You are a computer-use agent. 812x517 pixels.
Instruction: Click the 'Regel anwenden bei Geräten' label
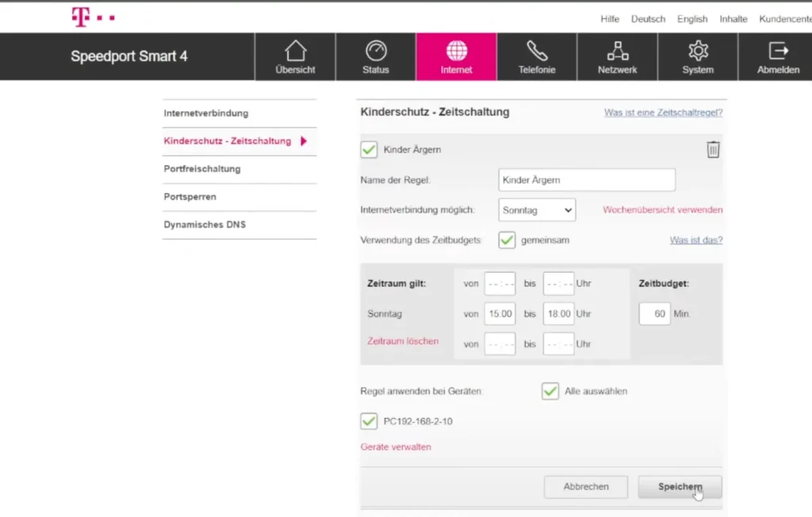click(421, 391)
